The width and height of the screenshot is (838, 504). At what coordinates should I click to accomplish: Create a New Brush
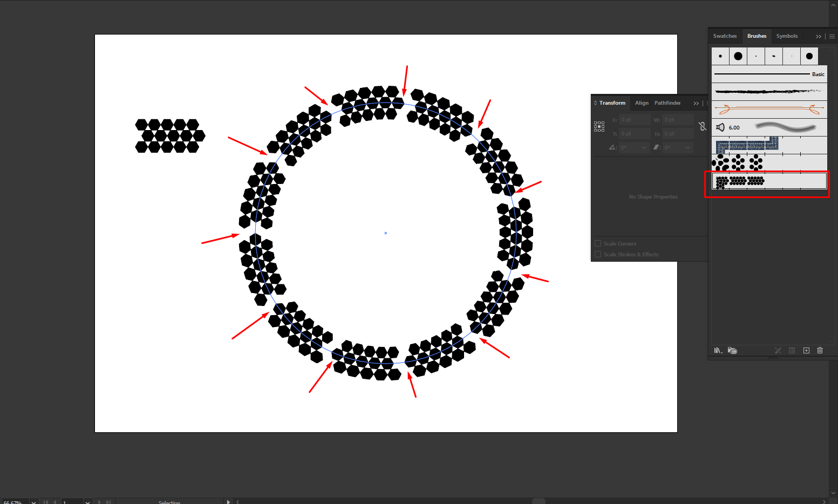tap(806, 350)
